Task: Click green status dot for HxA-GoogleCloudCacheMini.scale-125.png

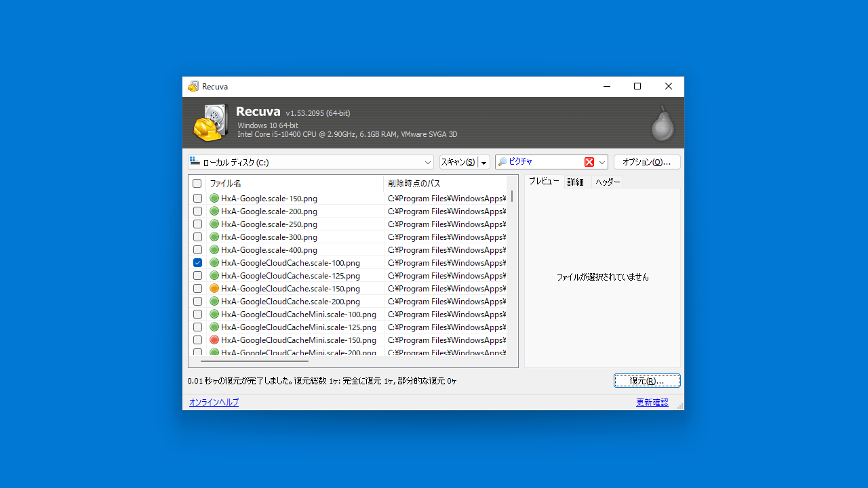Action: coord(214,327)
